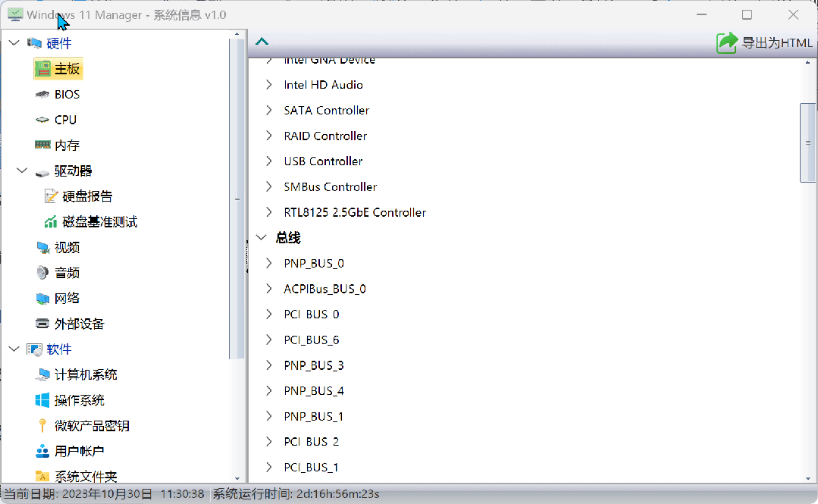Open the BIOS tree item
The image size is (818, 504).
click(67, 95)
